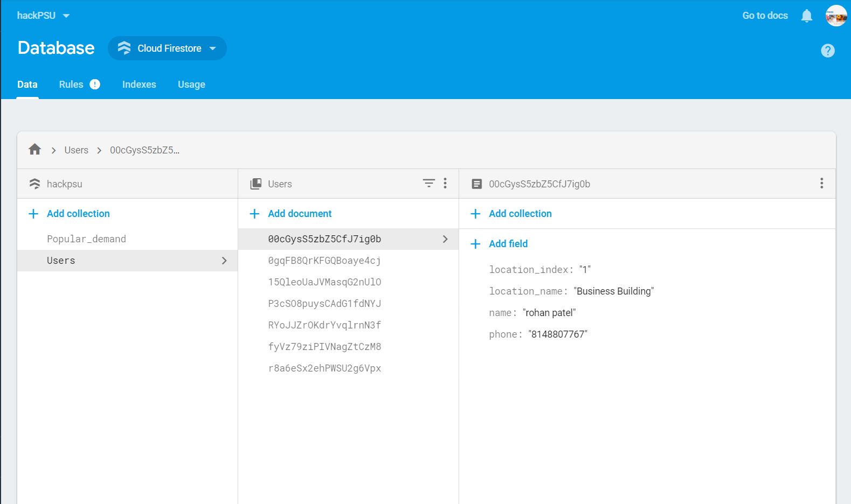Click plus icon for document's Add collection
The height and width of the screenshot is (504, 851).
(475, 214)
